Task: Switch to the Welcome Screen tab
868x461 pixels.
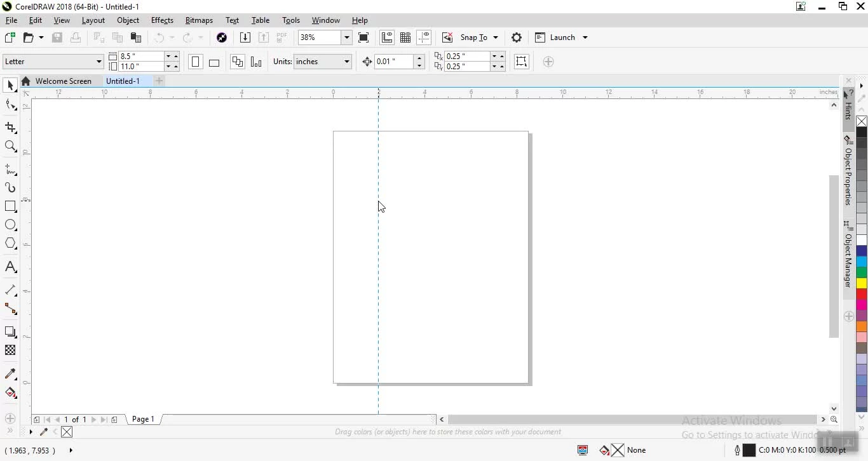Action: (x=64, y=81)
